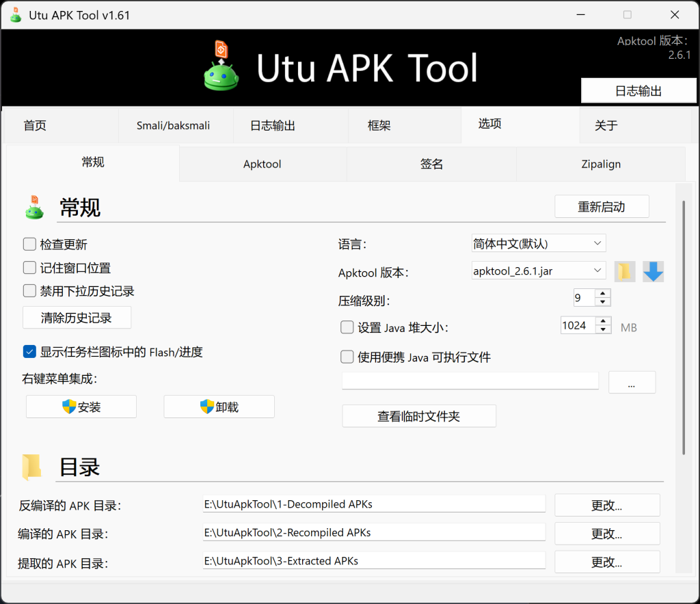Minimize the Utu APK Tool window
The width and height of the screenshot is (700, 604).
click(581, 15)
